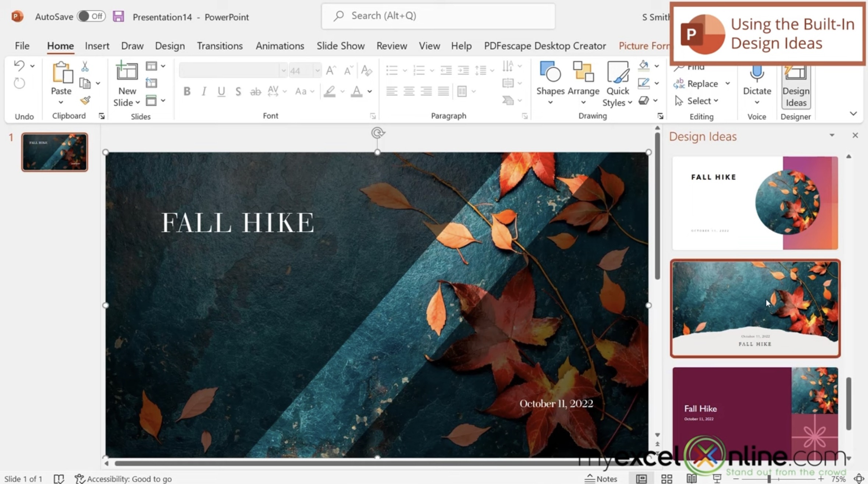Click the Undo icon

point(19,66)
